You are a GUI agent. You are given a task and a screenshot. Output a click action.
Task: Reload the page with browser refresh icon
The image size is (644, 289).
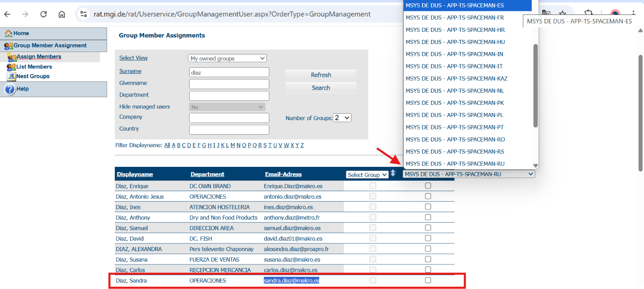click(x=43, y=14)
